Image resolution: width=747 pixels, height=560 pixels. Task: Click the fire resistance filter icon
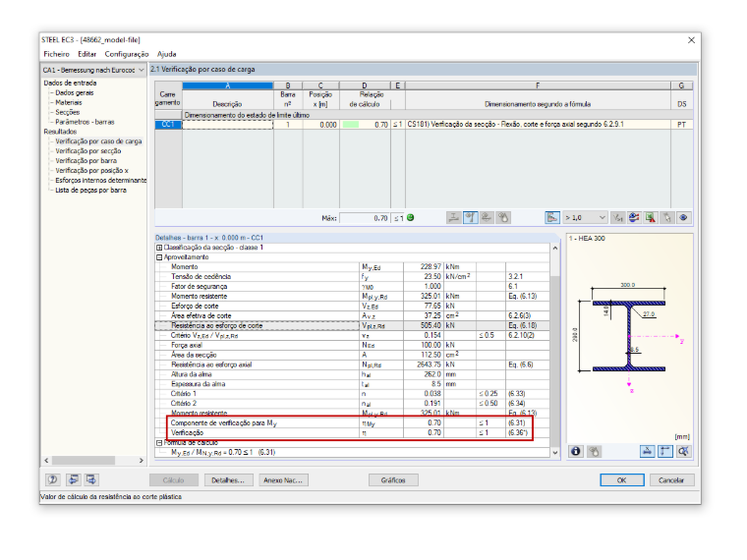502,218
